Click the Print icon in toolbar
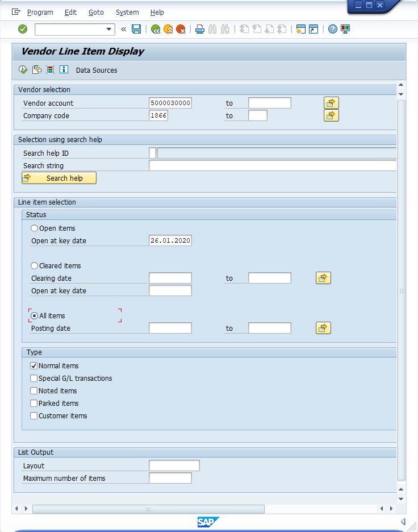The width and height of the screenshot is (418, 532). click(x=199, y=29)
